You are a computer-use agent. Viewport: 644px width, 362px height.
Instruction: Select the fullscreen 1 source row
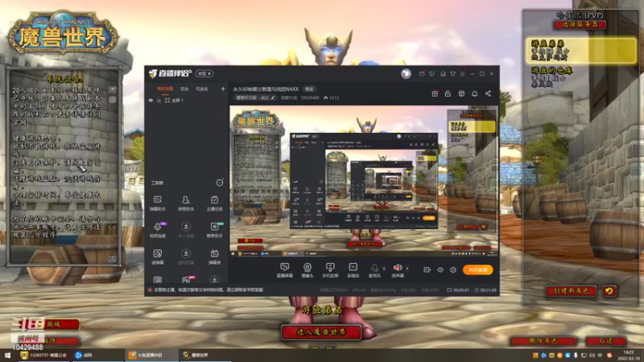click(x=187, y=100)
